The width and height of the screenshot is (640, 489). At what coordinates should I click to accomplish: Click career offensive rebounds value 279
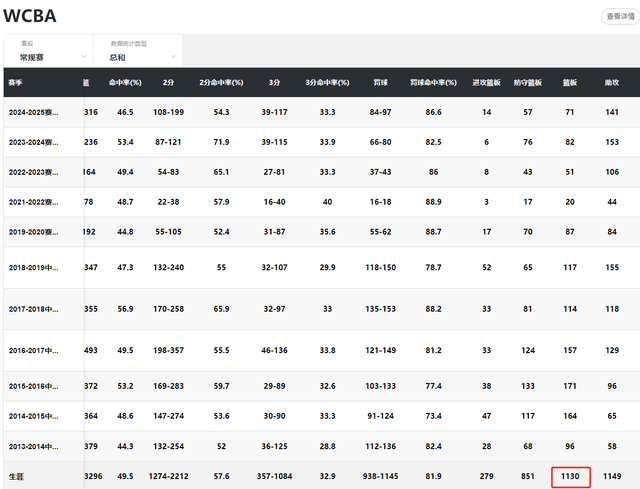click(487, 476)
